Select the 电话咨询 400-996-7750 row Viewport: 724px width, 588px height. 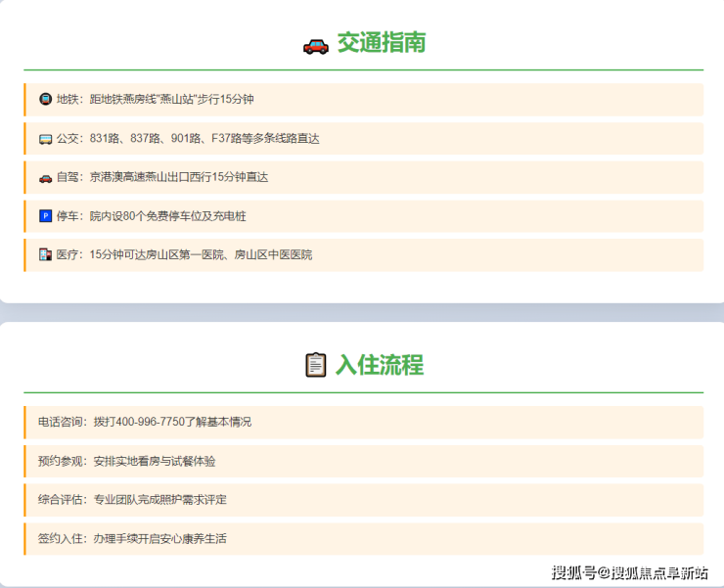[364, 423]
